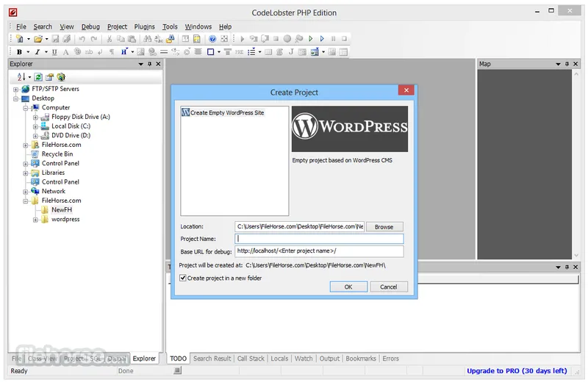
Task: Click Cancel in Create Project dialog
Action: tap(389, 286)
